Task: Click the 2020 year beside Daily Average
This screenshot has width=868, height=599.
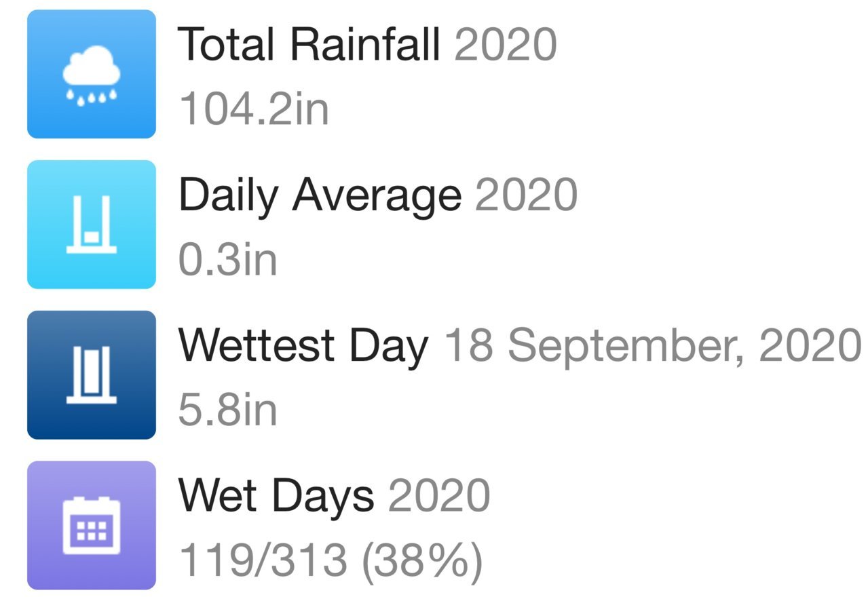Action: tap(527, 196)
